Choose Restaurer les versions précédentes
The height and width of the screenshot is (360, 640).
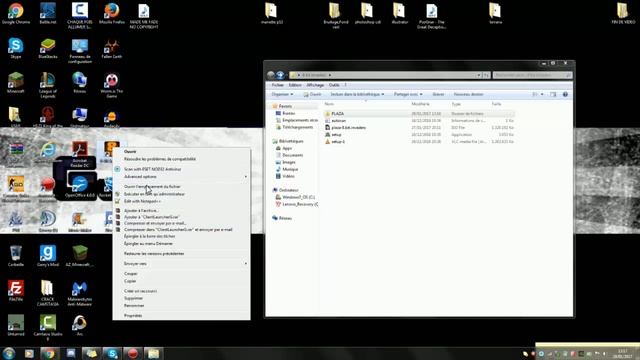(154, 254)
